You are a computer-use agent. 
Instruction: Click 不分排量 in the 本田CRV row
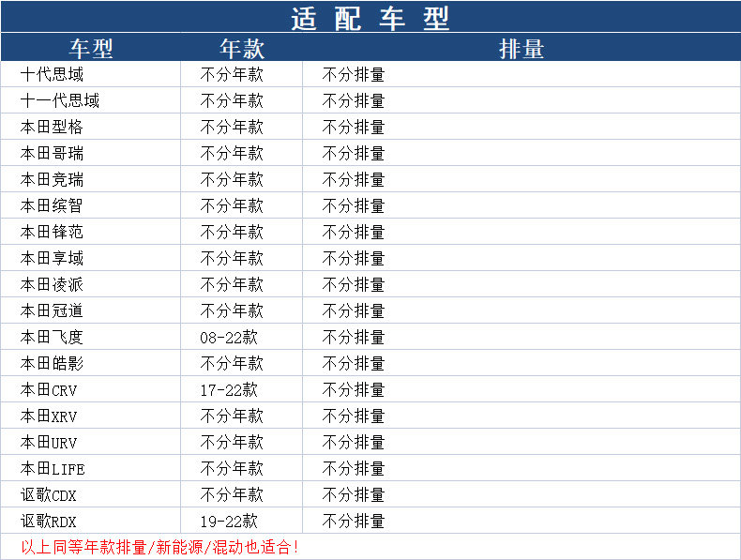(x=354, y=390)
